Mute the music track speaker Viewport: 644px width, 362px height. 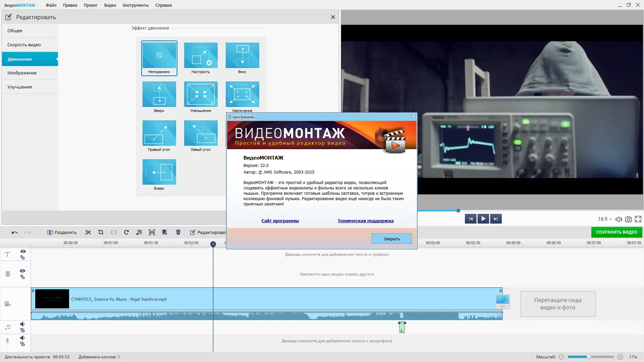click(22, 324)
